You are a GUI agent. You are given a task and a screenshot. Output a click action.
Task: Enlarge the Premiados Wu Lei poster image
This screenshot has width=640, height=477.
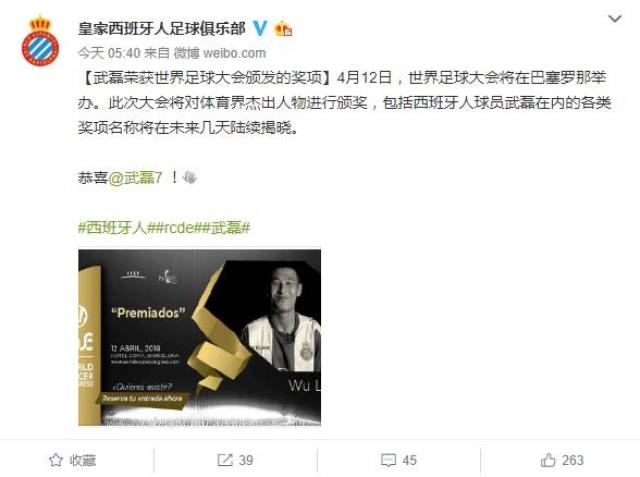tap(200, 337)
